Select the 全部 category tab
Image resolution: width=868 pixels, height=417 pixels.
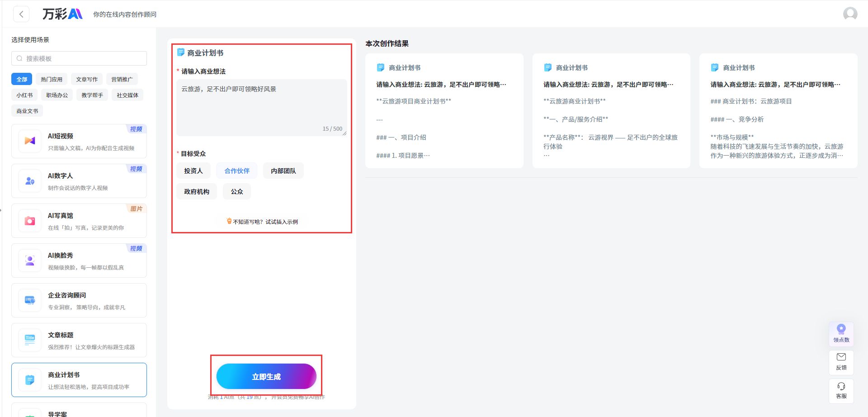[22, 79]
